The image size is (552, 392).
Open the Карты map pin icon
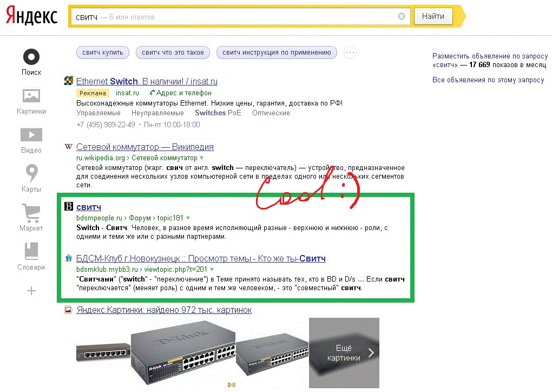31,173
